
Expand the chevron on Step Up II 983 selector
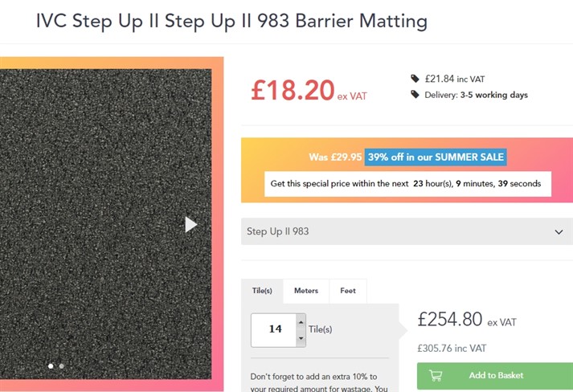559,232
